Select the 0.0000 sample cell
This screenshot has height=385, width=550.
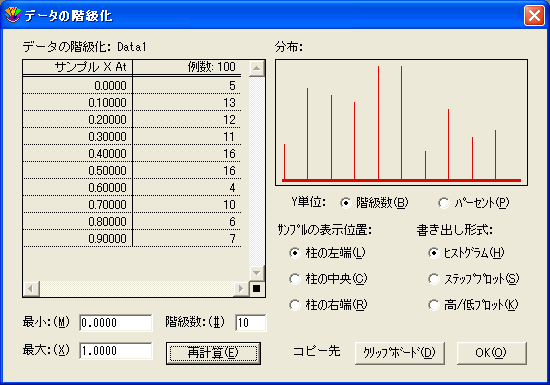click(x=78, y=86)
